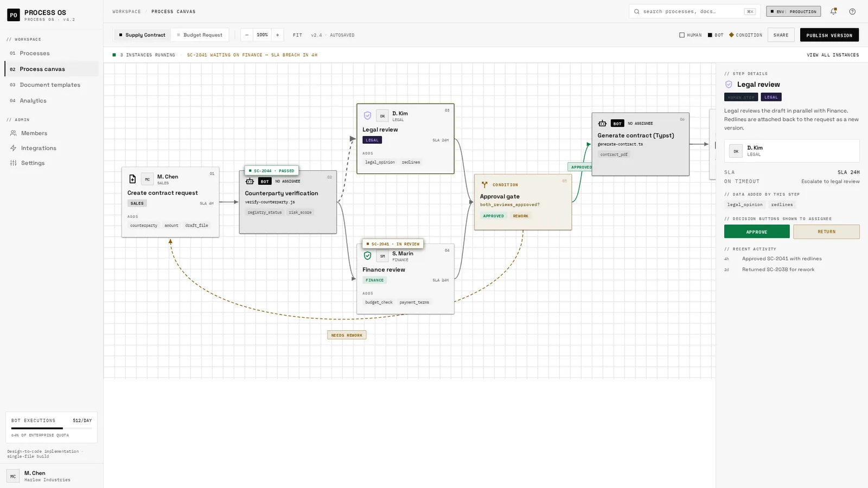
Task: Open the Env: Production selector
Action: (x=793, y=11)
